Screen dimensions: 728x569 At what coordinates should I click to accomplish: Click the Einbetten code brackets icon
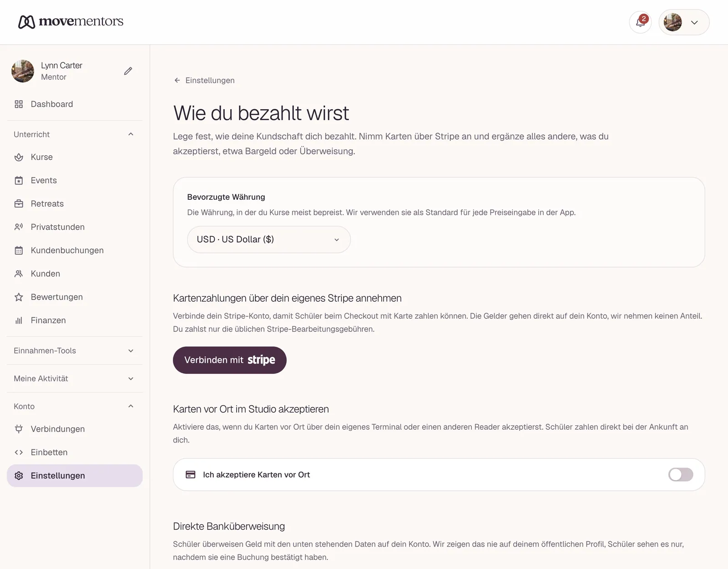pyautogui.click(x=19, y=452)
